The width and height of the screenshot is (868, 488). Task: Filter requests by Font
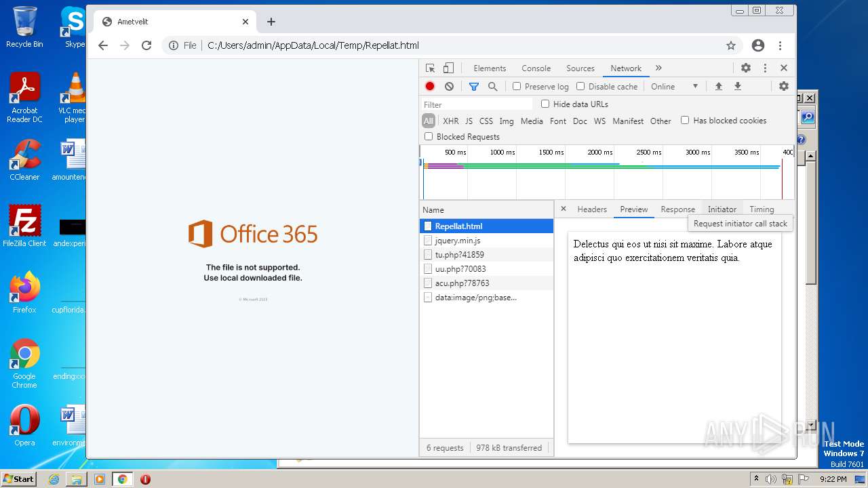point(558,121)
